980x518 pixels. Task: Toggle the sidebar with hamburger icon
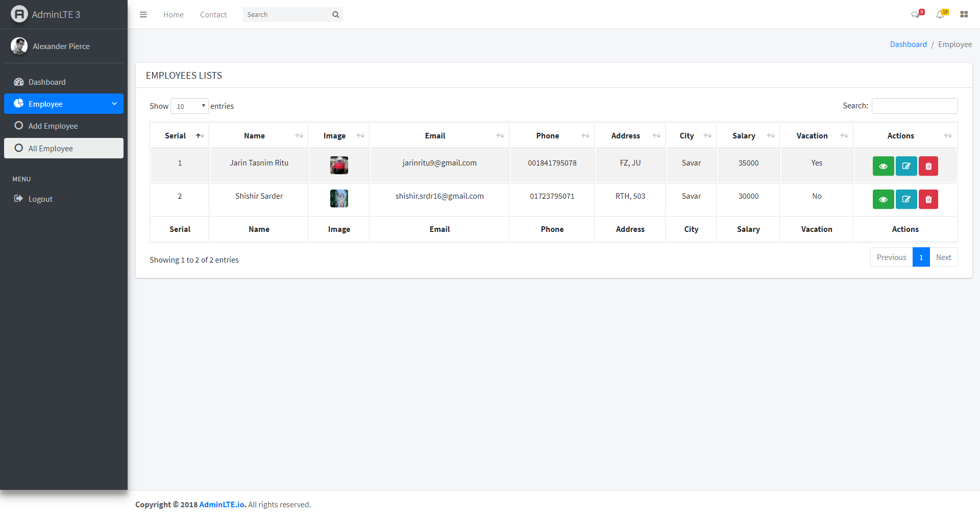143,14
